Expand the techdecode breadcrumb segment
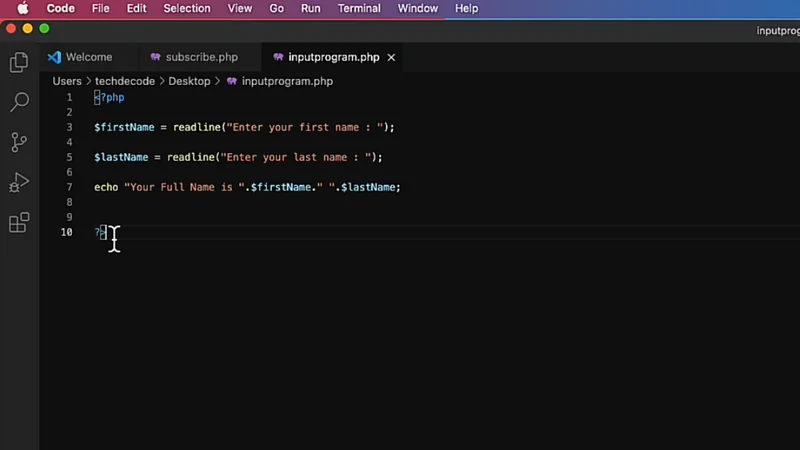This screenshot has height=450, width=800. coord(125,81)
